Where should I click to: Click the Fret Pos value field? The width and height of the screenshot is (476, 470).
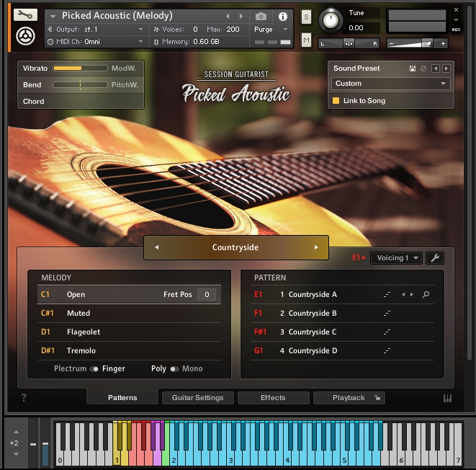pyautogui.click(x=207, y=294)
